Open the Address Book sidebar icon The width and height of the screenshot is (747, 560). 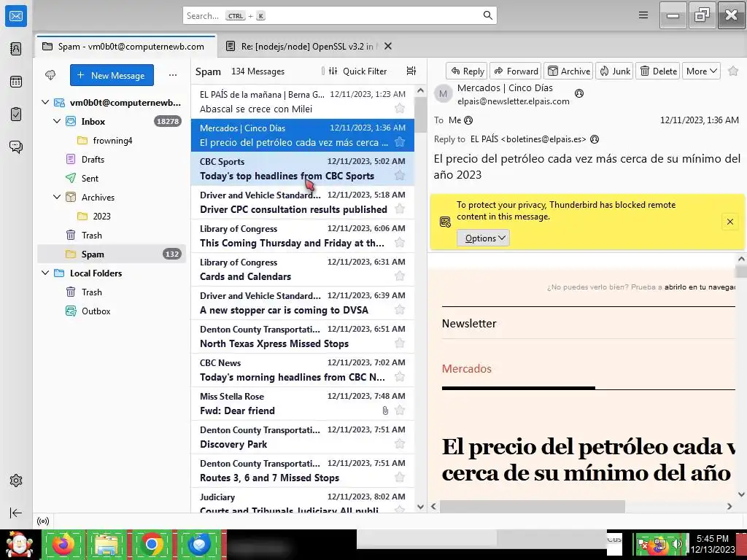pos(16,49)
